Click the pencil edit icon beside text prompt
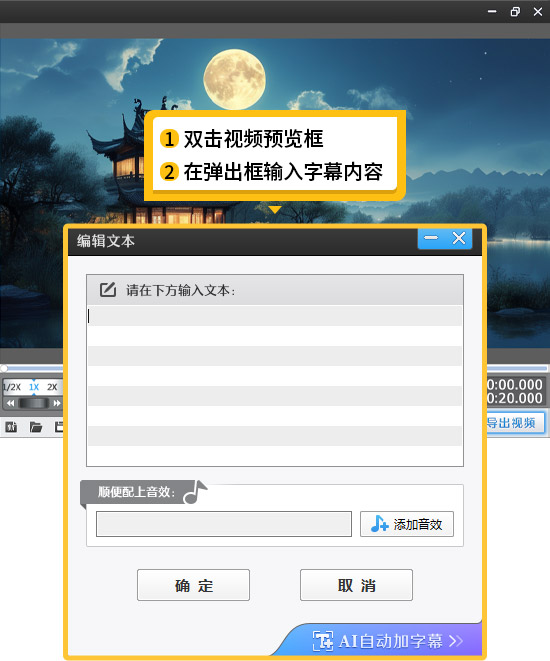This screenshot has width=550, height=661. [x=107, y=290]
